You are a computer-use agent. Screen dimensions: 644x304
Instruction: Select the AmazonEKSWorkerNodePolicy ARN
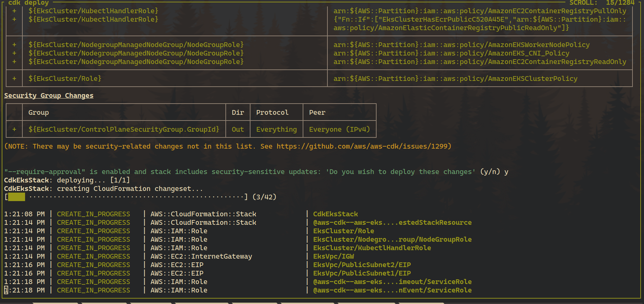(x=462, y=45)
